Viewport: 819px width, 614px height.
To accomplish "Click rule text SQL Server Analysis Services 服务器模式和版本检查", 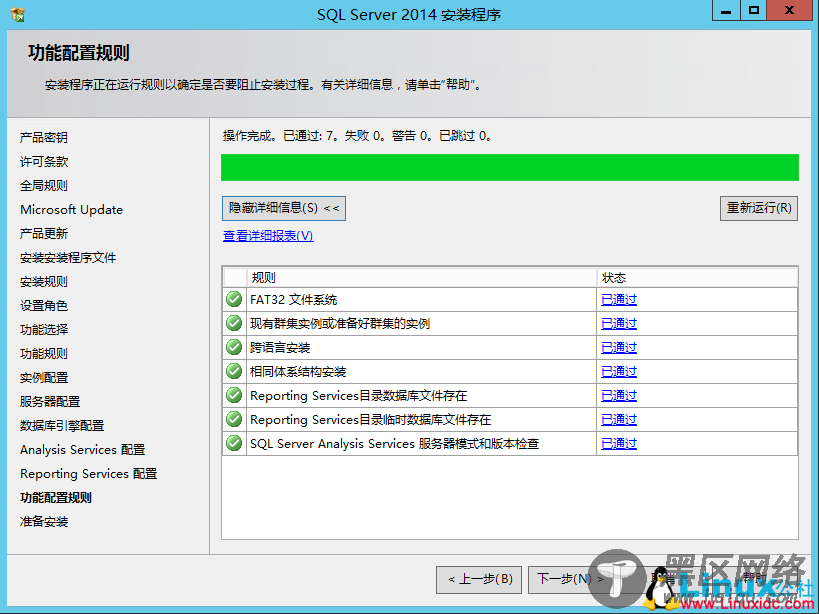I will click(x=394, y=444).
